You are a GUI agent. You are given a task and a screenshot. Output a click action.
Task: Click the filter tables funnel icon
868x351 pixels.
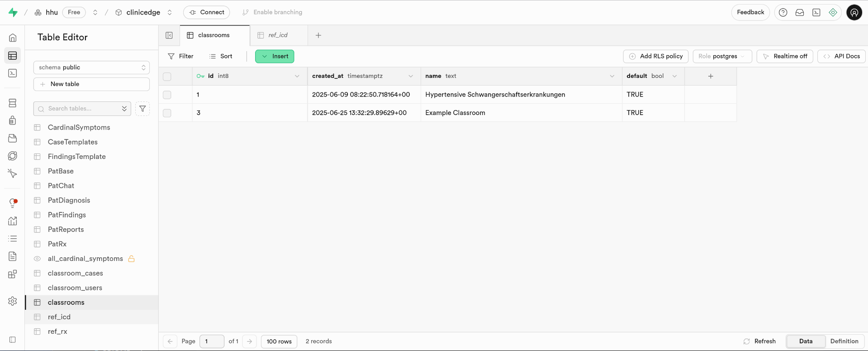[142, 109]
